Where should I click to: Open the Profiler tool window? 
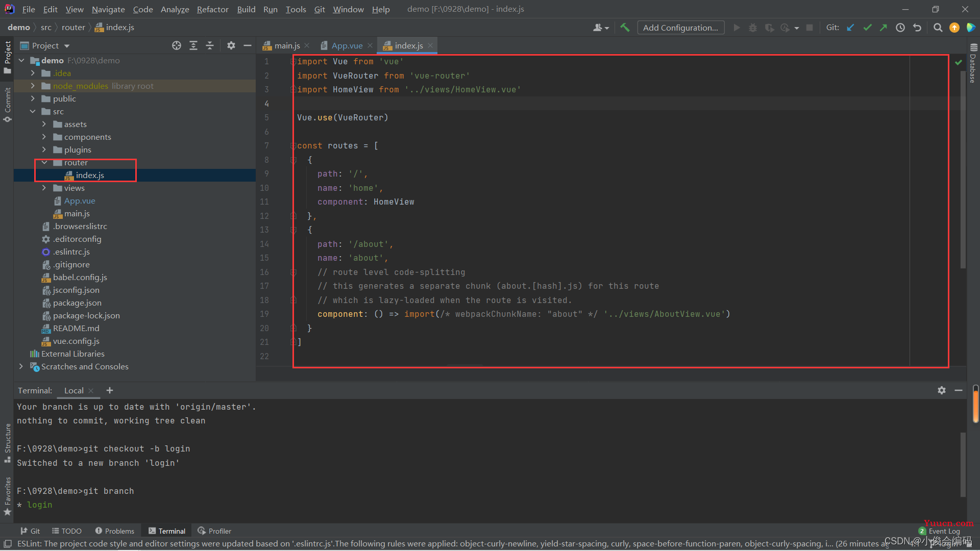click(215, 531)
